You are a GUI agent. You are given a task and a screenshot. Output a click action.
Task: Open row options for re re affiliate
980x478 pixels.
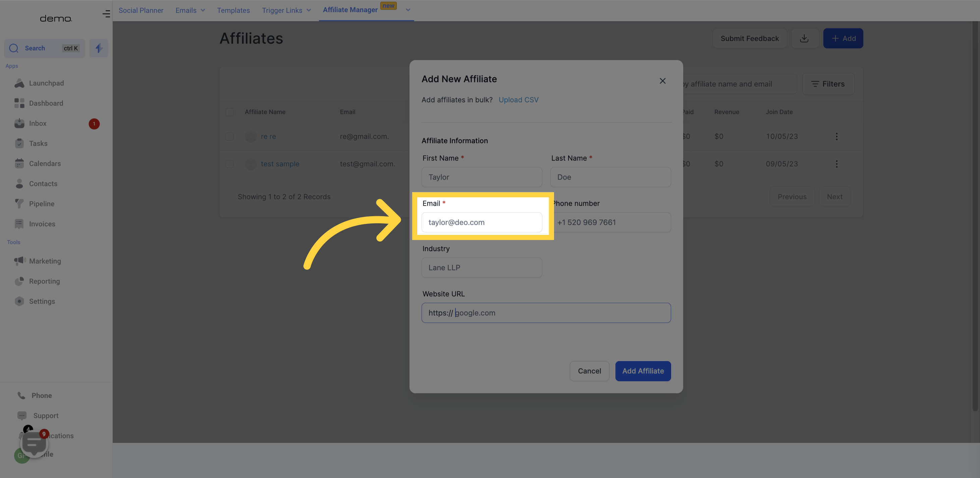coord(836,136)
